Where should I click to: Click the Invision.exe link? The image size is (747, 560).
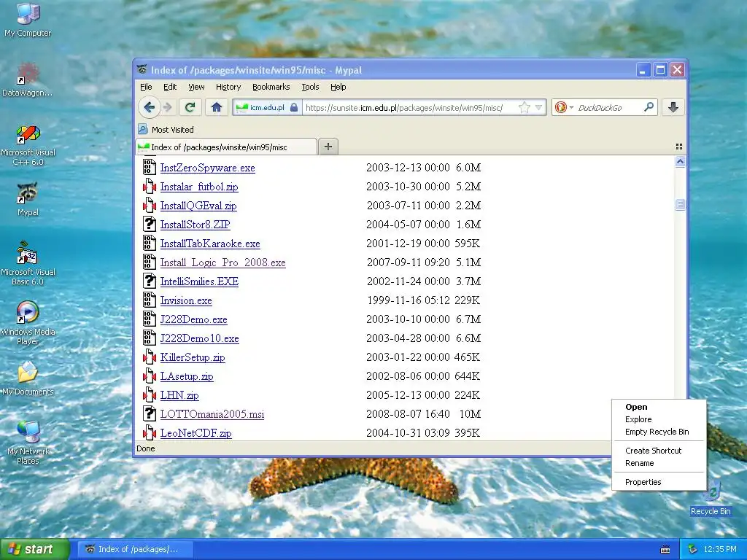pyautogui.click(x=186, y=300)
